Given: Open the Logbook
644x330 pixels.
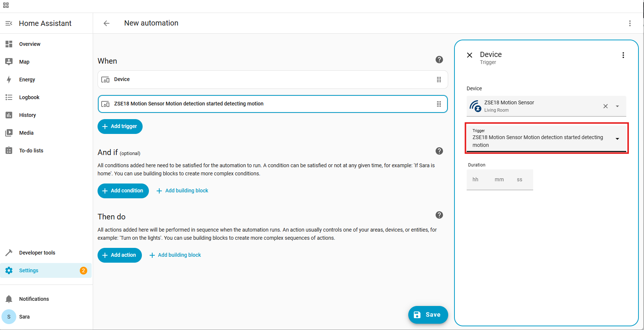Looking at the screenshot, I should pos(46,97).
